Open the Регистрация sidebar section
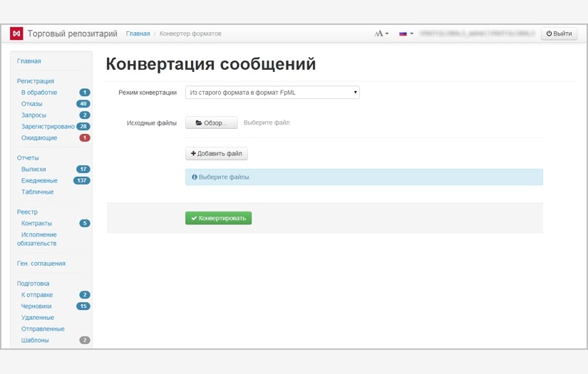This screenshot has width=588, height=374. (x=35, y=81)
